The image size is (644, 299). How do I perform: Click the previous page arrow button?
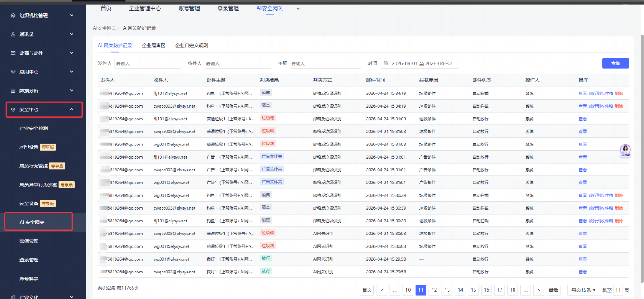point(382,290)
